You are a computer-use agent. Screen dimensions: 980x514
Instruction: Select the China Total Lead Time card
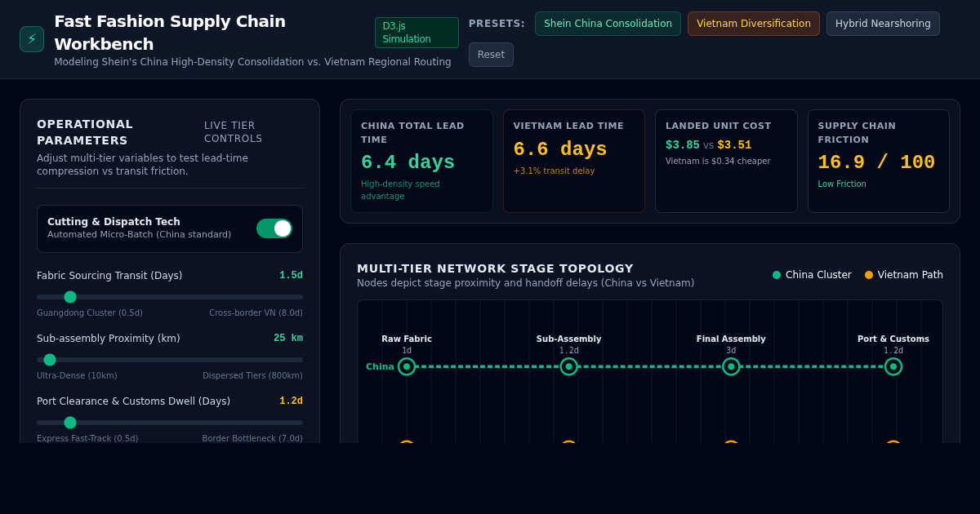[x=421, y=162]
